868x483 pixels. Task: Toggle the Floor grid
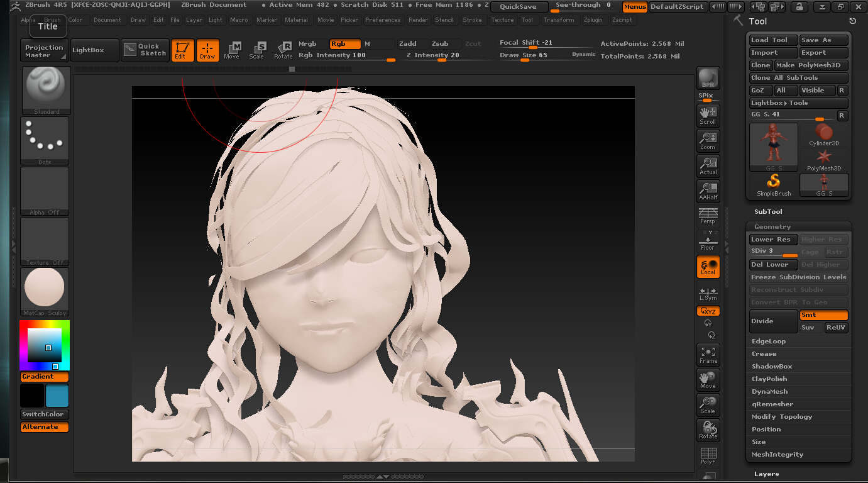click(708, 241)
